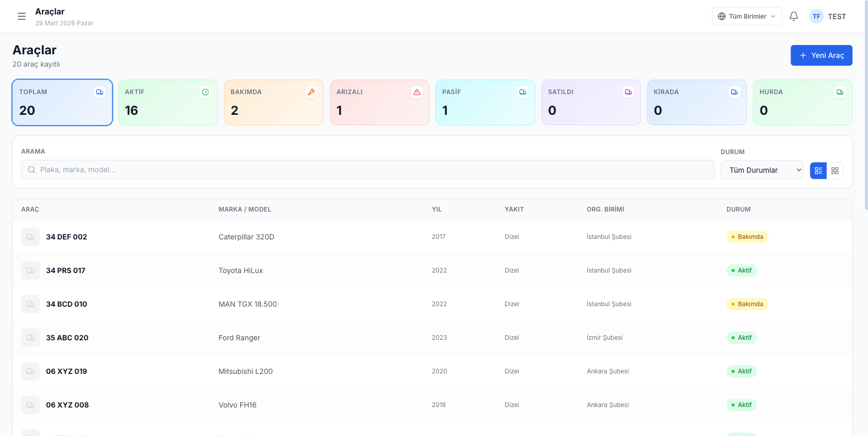The height and width of the screenshot is (436, 868).
Task: Open vehicle 34 PRS 017 details
Action: click(x=66, y=270)
